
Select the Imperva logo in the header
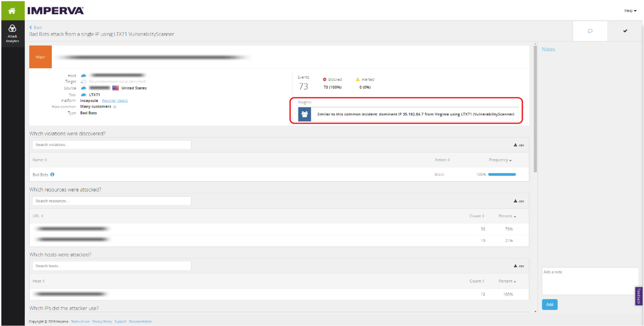tap(55, 9)
